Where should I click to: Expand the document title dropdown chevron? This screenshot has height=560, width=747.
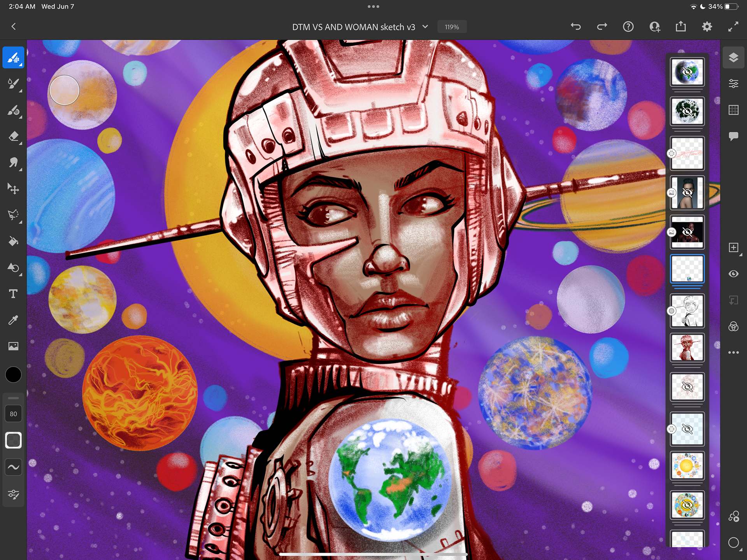425,27
